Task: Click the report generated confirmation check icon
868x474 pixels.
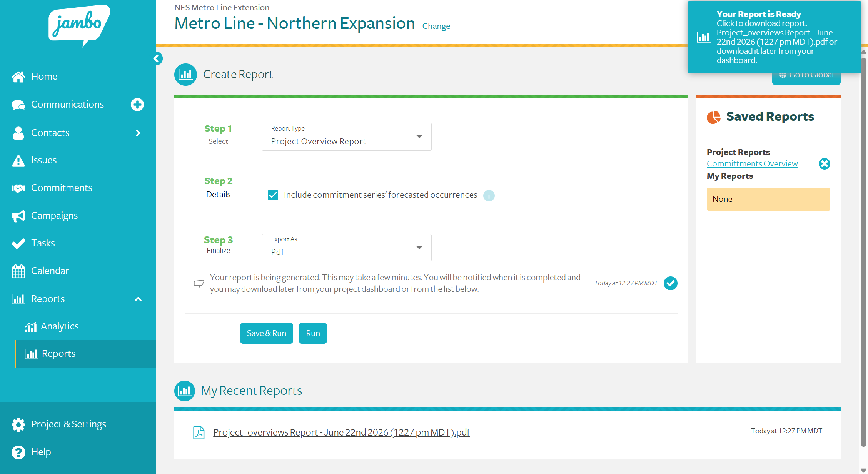Action: click(671, 283)
